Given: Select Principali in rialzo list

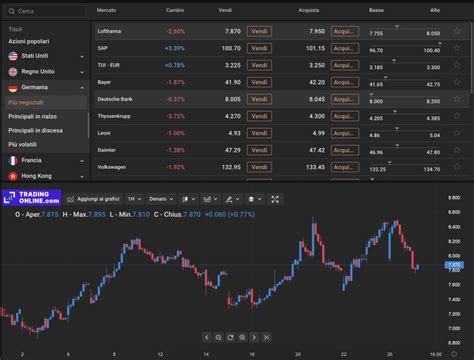Looking at the screenshot, I should click(33, 116).
